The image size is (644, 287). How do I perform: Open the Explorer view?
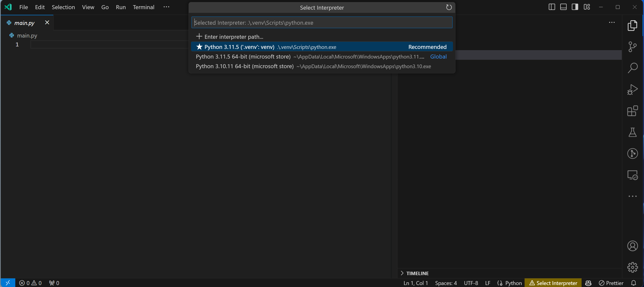[x=632, y=25]
